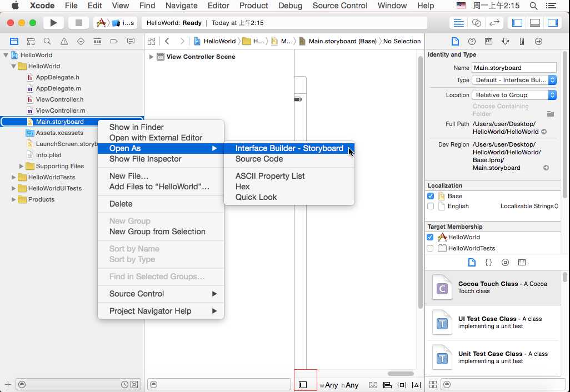Open Source Control submenu
Image resolution: width=570 pixels, height=392 pixels.
pyautogui.click(x=161, y=294)
